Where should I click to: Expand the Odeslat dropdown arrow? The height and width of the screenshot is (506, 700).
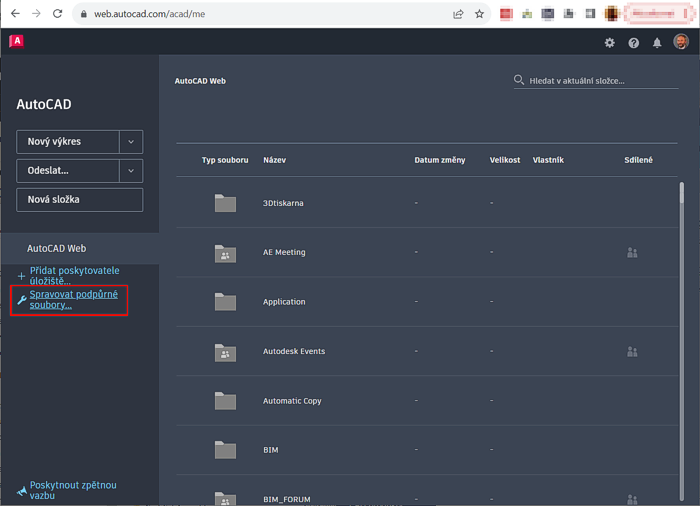tap(131, 171)
